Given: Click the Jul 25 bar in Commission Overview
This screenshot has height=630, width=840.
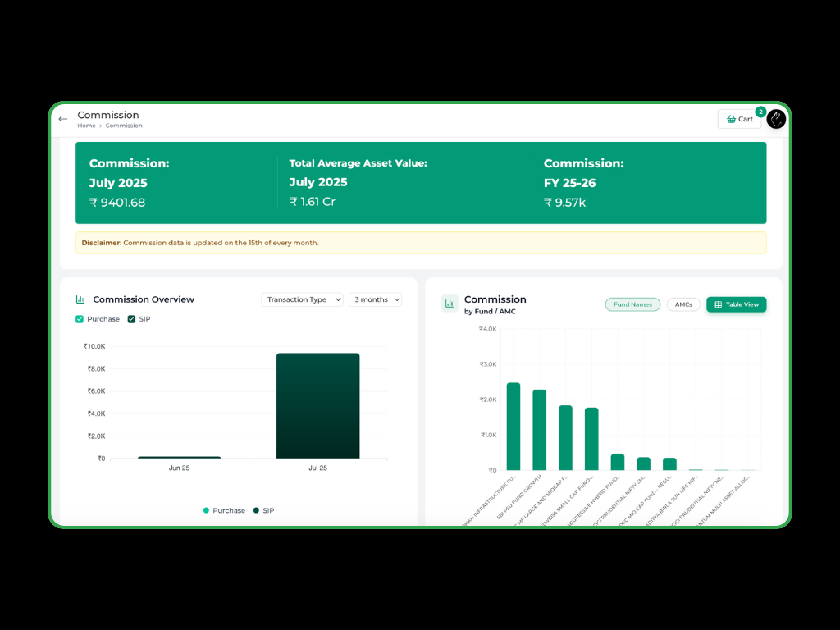Looking at the screenshot, I should [x=317, y=406].
